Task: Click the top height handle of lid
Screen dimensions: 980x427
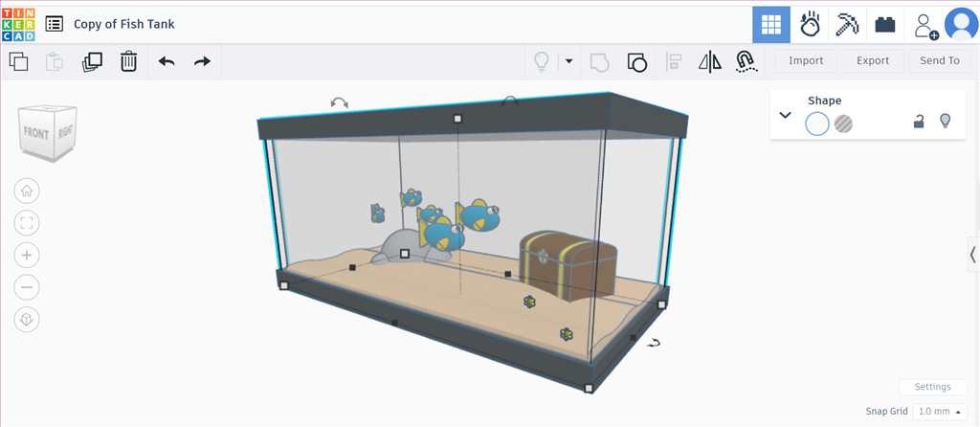Action: pos(457,119)
